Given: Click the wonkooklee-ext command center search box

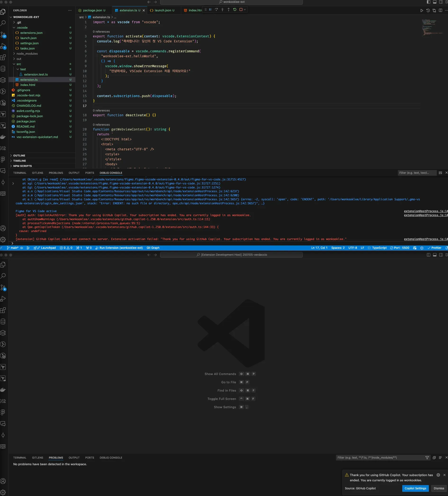Looking at the screenshot, I should (231, 2).
